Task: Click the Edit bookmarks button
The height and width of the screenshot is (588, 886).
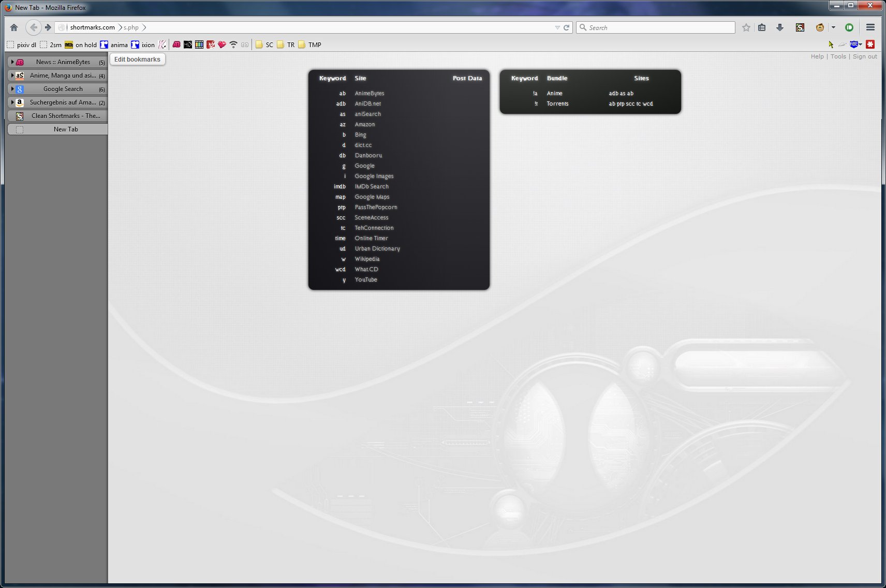Action: click(137, 60)
